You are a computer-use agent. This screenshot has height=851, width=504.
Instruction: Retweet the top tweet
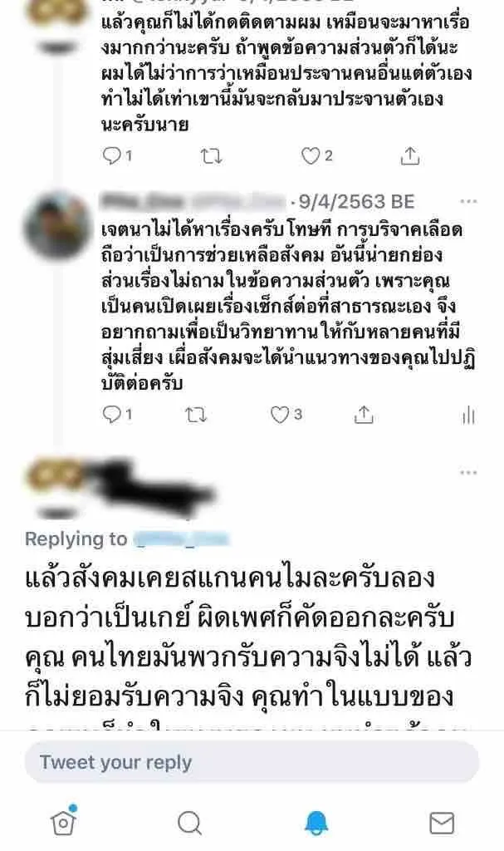(x=211, y=156)
